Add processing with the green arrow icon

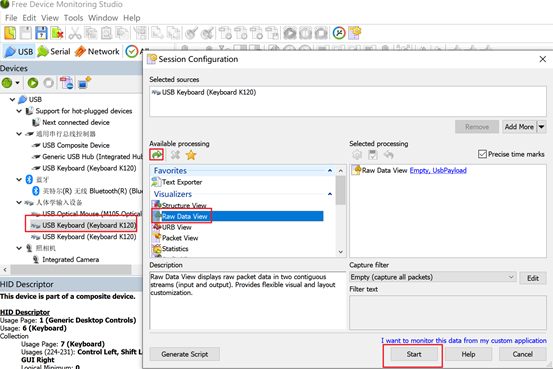pos(157,155)
